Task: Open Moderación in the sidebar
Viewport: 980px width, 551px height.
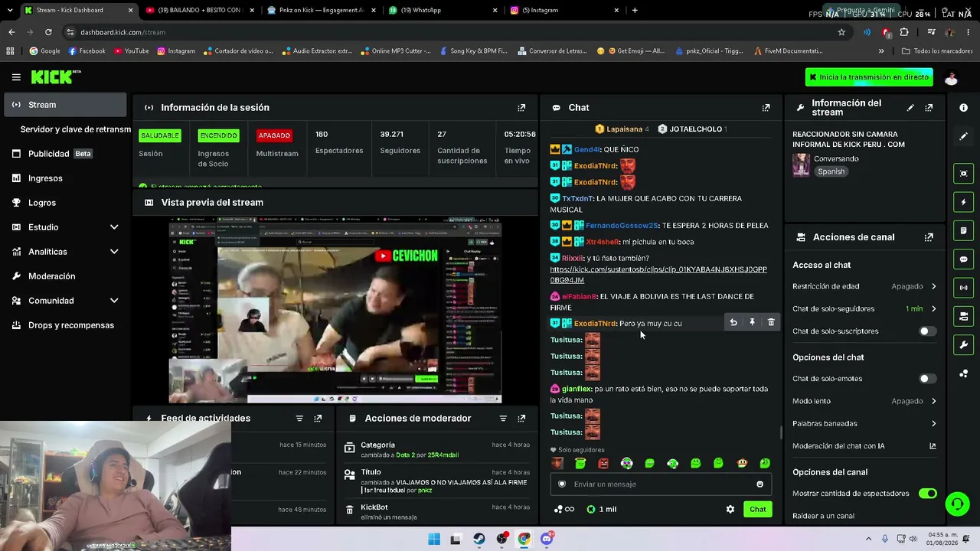Action: [x=65, y=276]
